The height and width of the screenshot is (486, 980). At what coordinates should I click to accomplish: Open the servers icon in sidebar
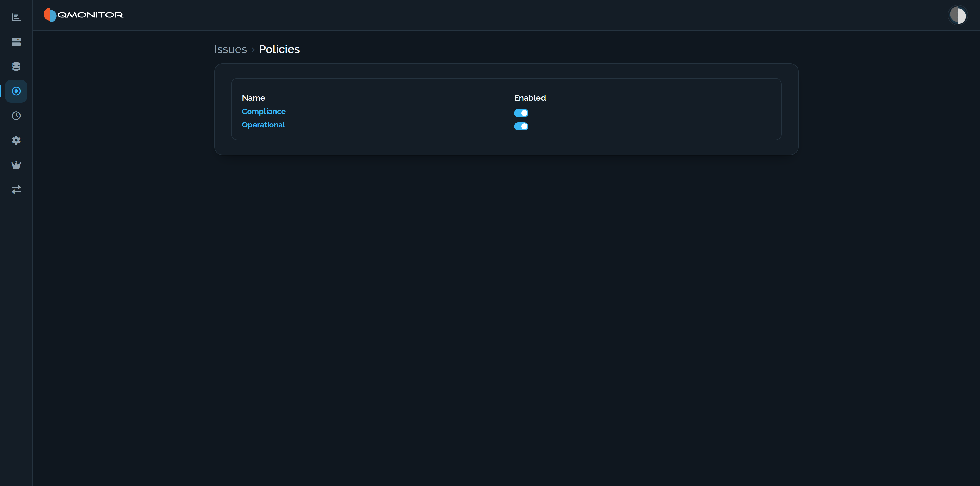(x=16, y=42)
